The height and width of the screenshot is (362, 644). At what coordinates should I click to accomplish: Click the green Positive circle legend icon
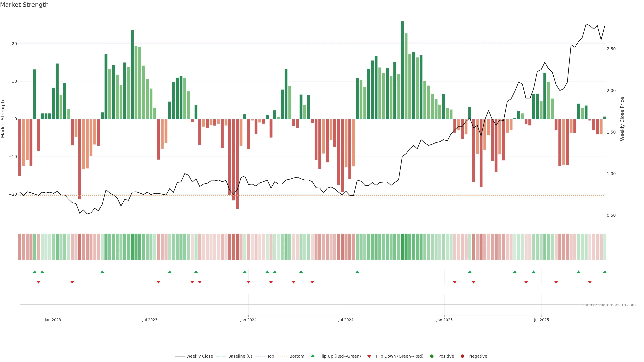[x=432, y=356]
